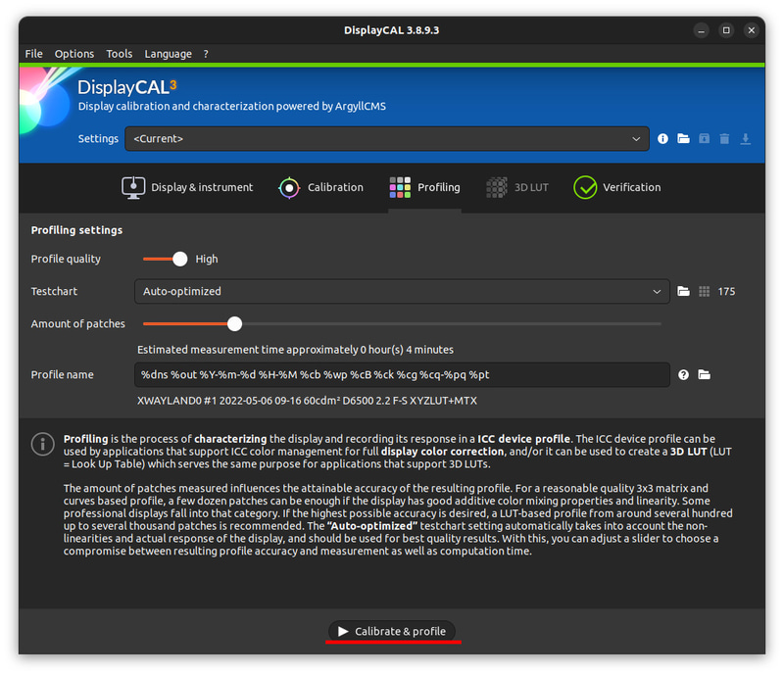784x675 pixels.
Task: Click the Profile name input field
Action: click(x=402, y=374)
